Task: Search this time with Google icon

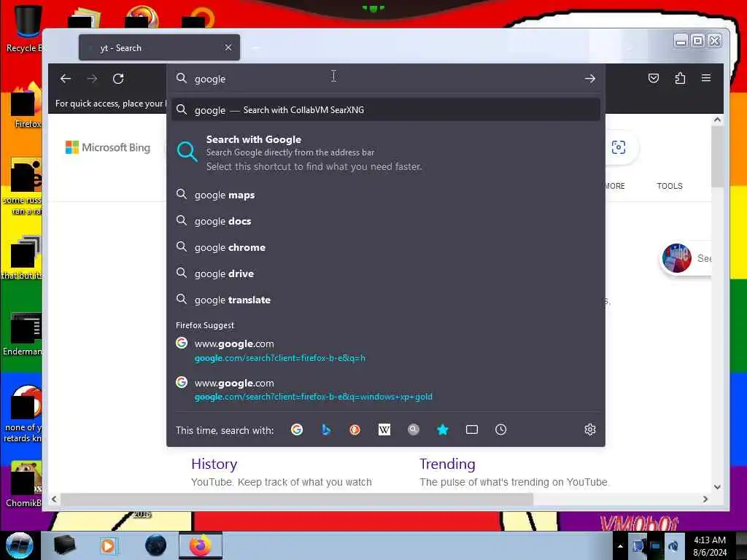Action: (x=297, y=429)
